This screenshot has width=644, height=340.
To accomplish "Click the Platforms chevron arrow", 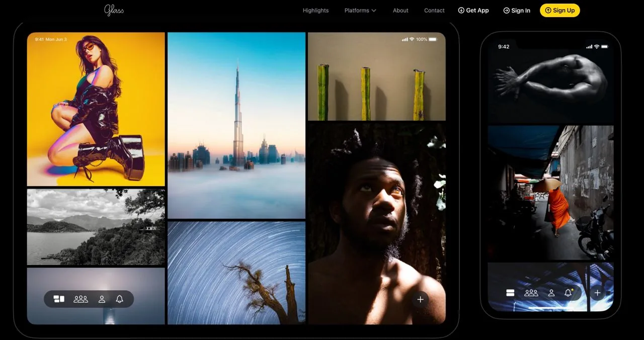I will [x=374, y=11].
